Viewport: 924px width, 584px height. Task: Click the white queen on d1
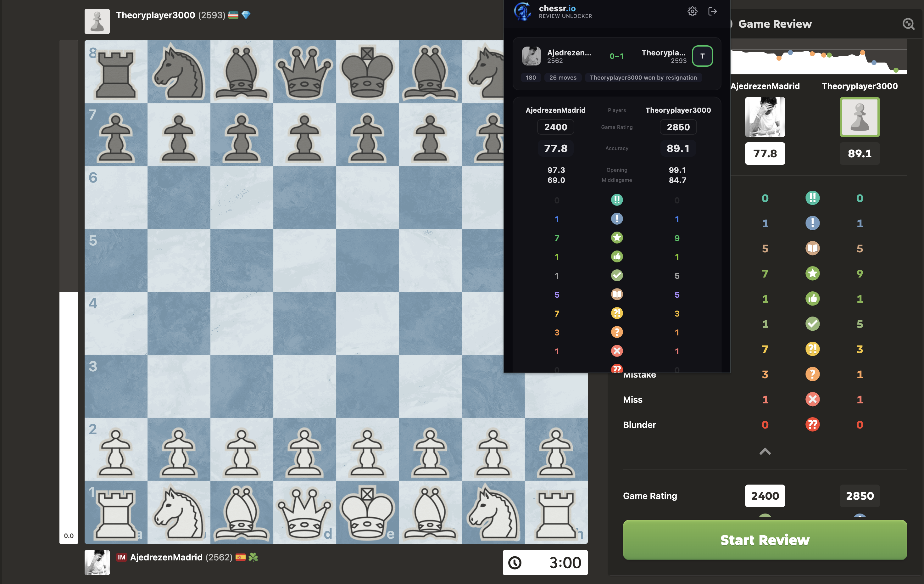coord(305,512)
